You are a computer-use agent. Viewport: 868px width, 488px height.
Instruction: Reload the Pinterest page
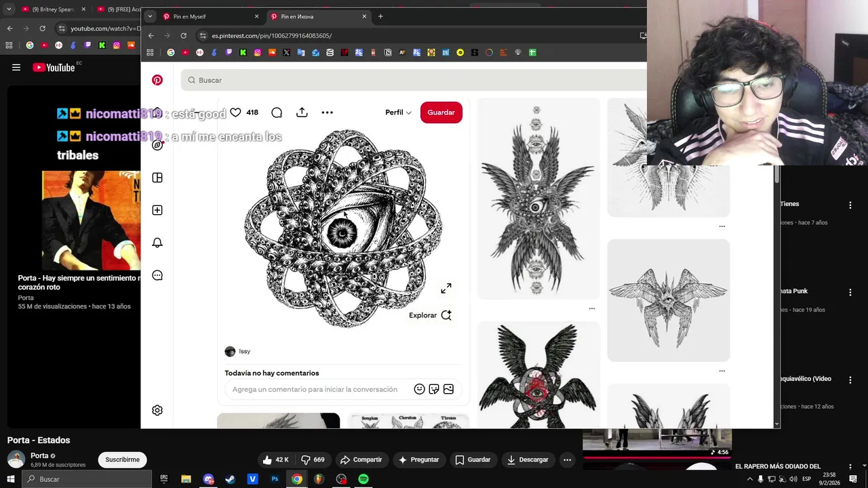coord(183,35)
